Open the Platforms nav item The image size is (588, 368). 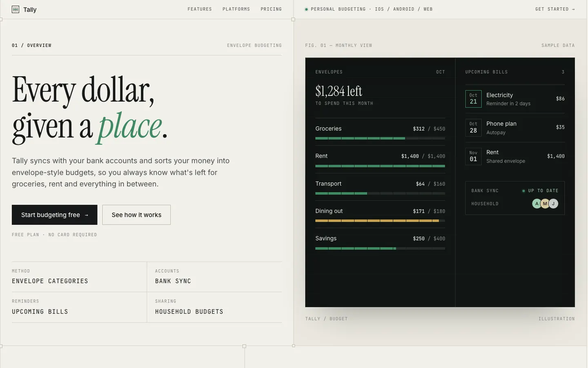click(236, 9)
